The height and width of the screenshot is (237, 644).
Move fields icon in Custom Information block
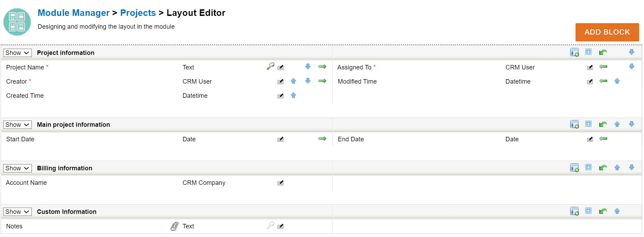point(603,211)
